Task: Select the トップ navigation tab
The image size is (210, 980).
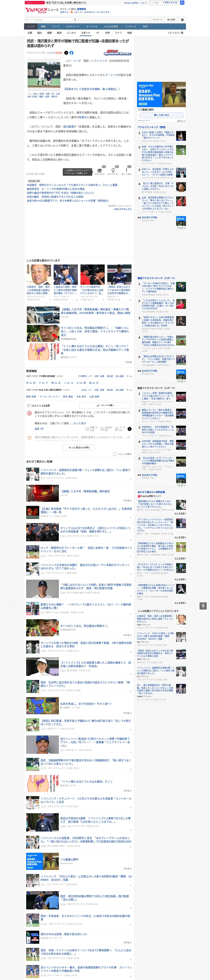Action: tap(31, 27)
